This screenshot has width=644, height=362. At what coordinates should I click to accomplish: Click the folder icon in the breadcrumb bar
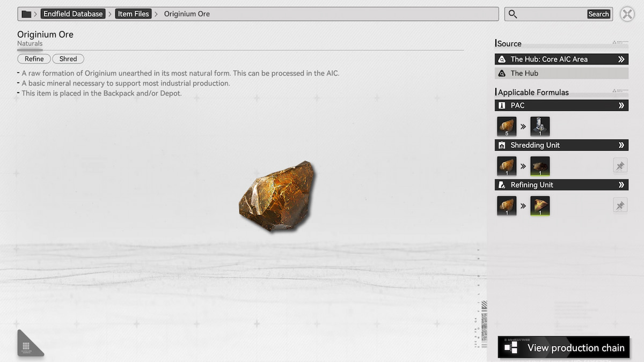click(x=26, y=14)
